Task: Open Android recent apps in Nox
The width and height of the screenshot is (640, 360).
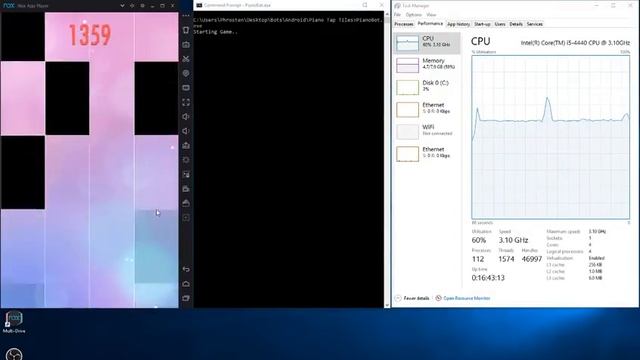Action: coord(186,298)
